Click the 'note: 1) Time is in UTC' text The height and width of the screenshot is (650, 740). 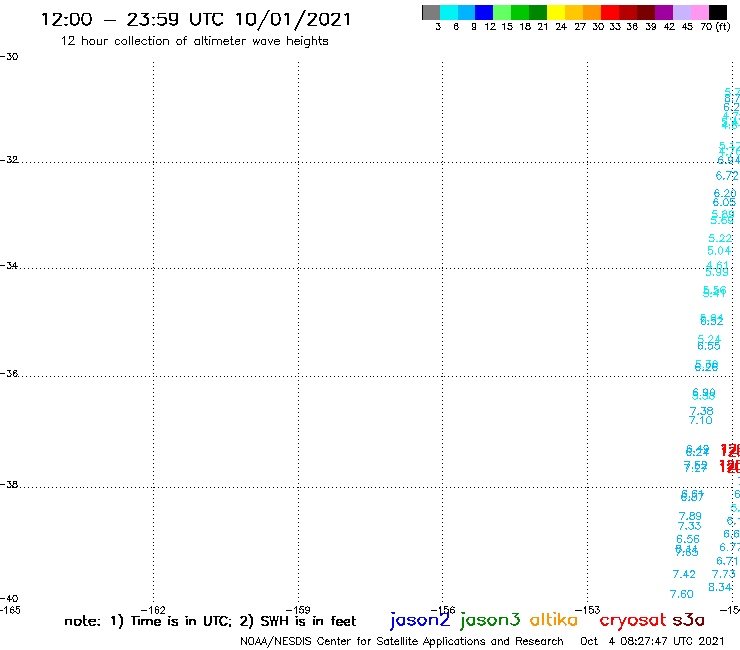click(148, 622)
